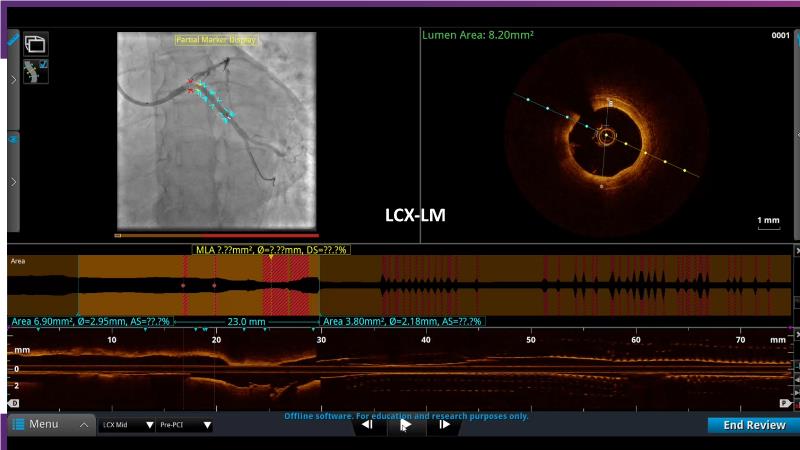The image size is (800, 450).
Task: Expand the Menu caret arrow
Action: pos(83,425)
